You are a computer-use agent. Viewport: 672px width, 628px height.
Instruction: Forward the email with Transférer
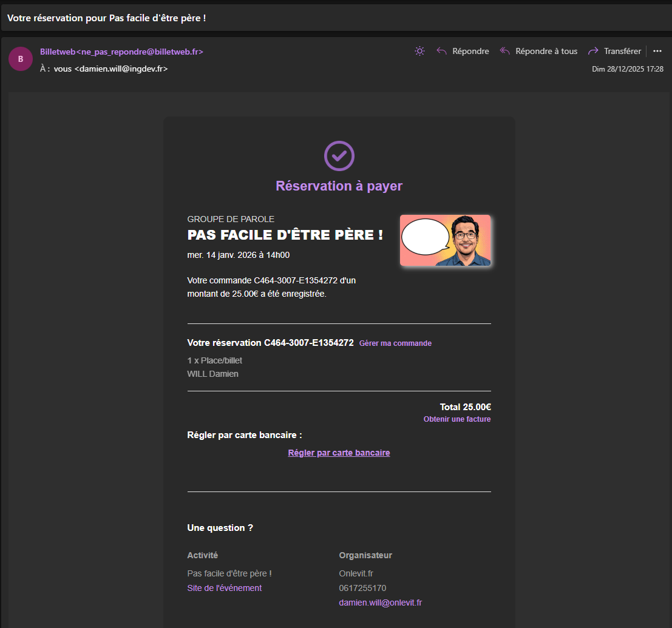tap(614, 51)
